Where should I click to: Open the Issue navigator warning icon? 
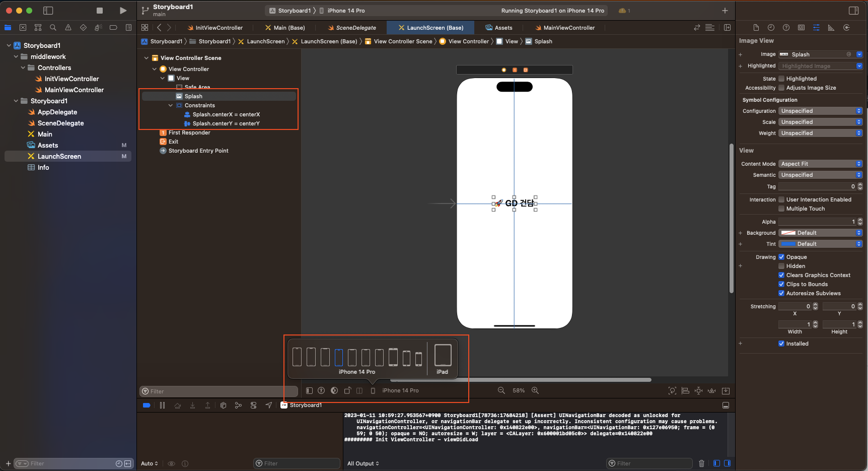point(68,28)
